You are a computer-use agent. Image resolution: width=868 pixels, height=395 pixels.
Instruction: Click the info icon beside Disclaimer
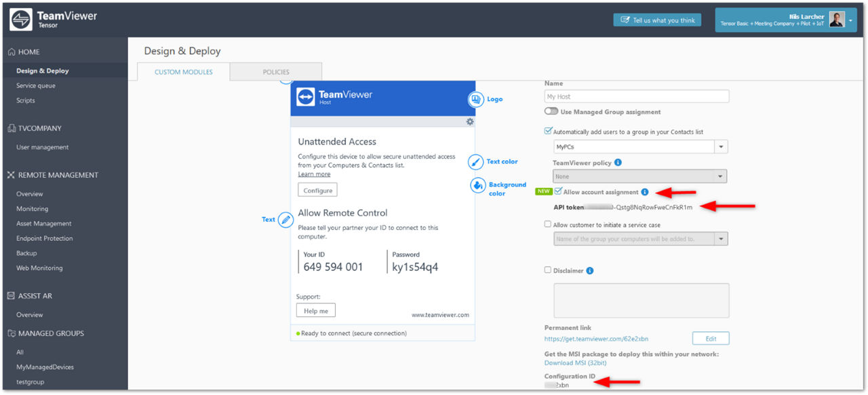click(590, 271)
